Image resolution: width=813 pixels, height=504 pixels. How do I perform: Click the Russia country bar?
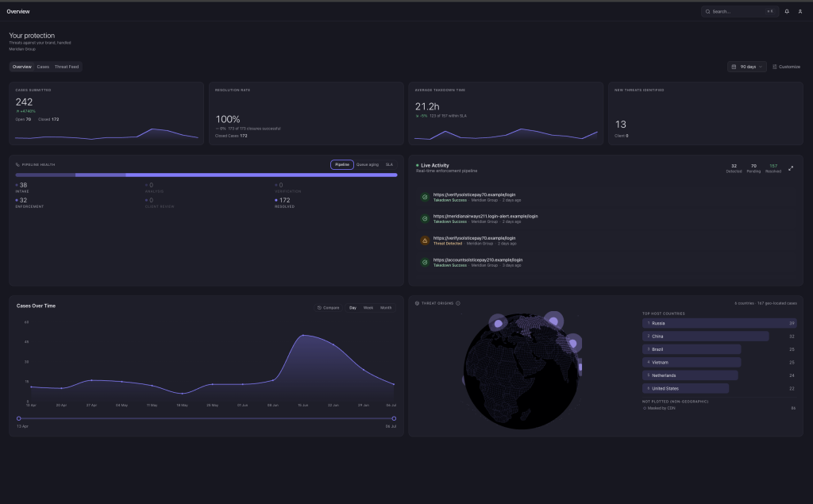pos(719,323)
